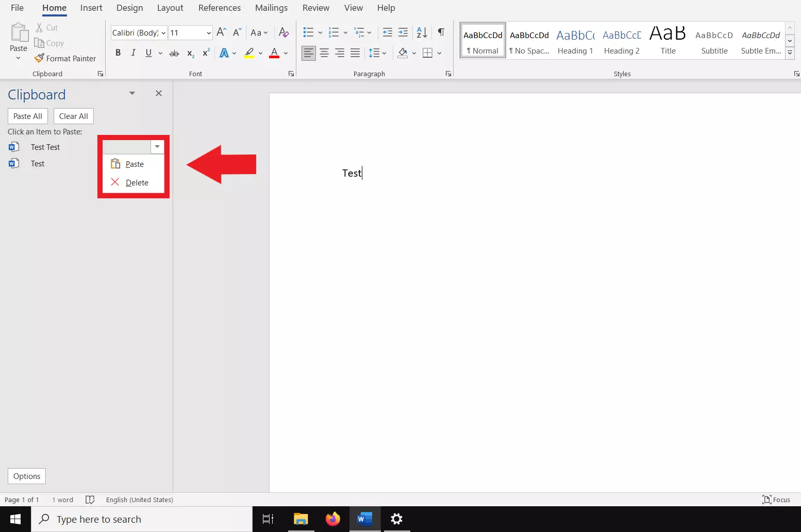Toggle Italic formatting
Screen dimensions: 801x532
pos(133,53)
